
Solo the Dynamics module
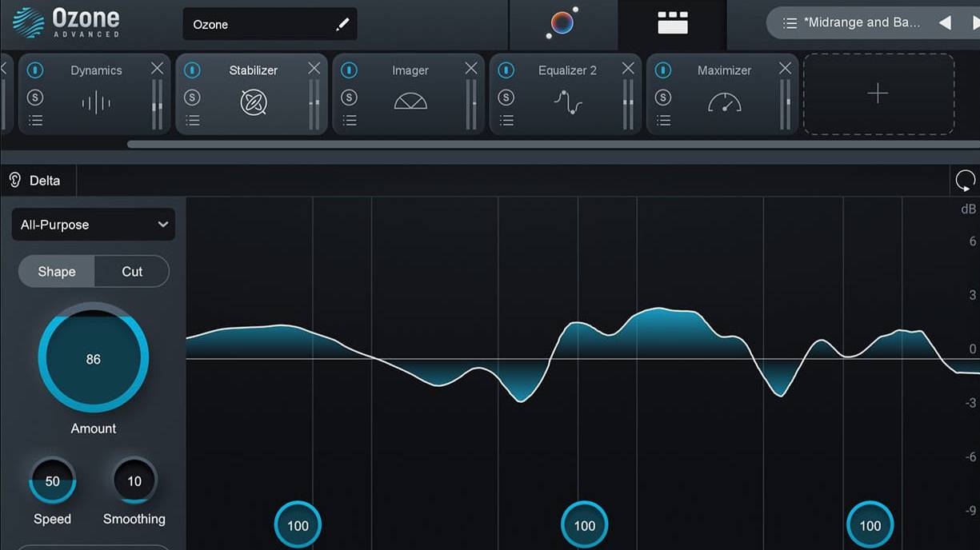[35, 98]
